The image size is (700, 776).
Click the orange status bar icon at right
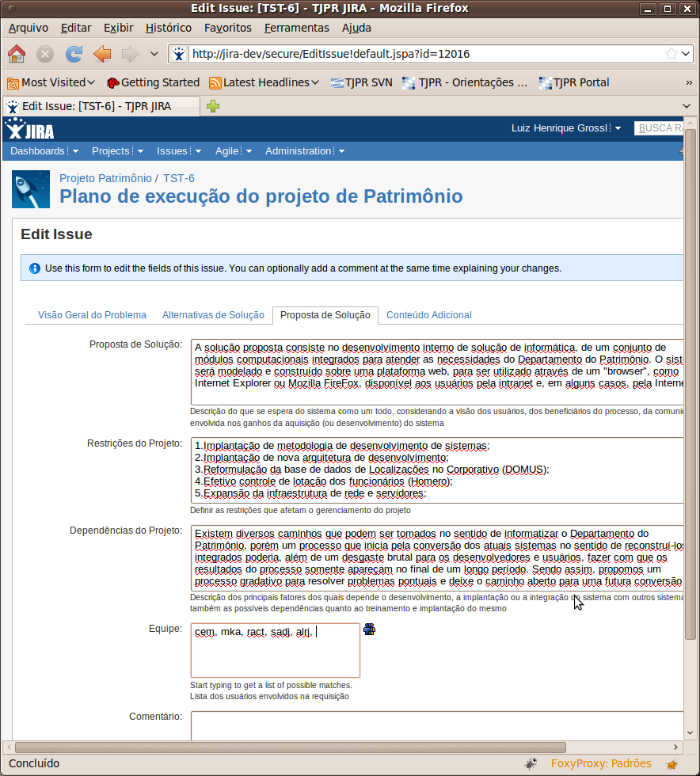pyautogui.click(x=671, y=764)
